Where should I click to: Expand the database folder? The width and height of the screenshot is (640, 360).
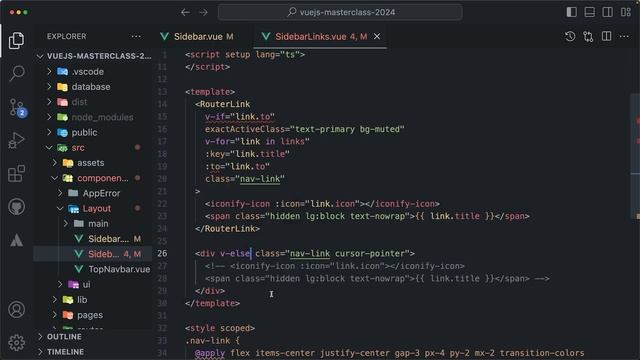93,87
